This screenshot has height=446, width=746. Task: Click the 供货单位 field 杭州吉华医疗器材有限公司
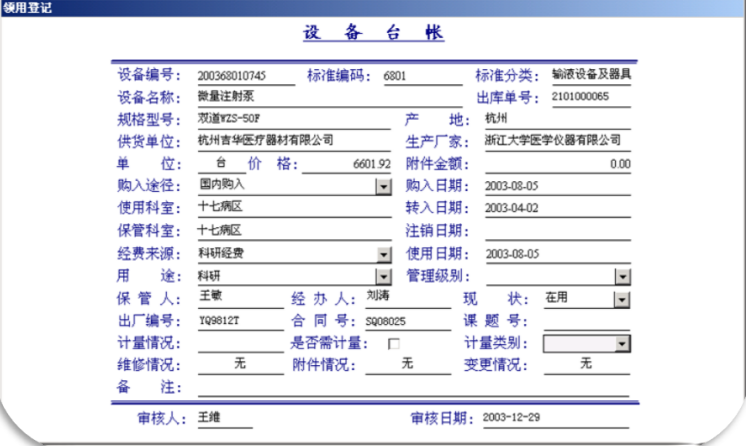click(294, 141)
